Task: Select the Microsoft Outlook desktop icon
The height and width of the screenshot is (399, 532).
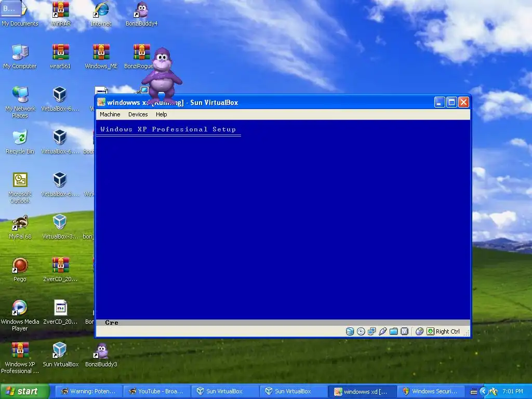Action: (x=20, y=188)
